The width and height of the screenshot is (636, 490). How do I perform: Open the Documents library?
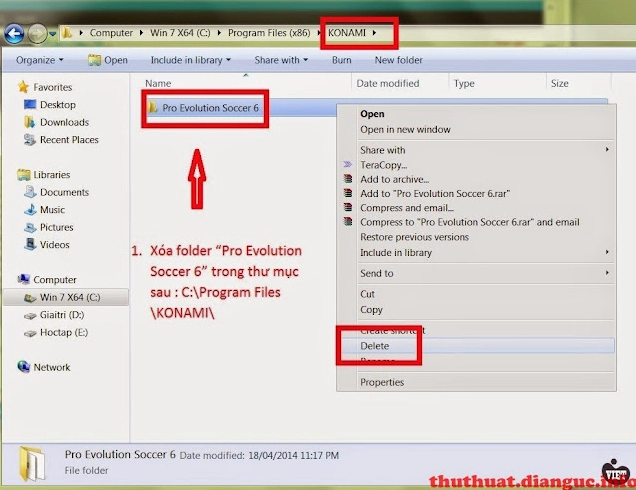64,192
